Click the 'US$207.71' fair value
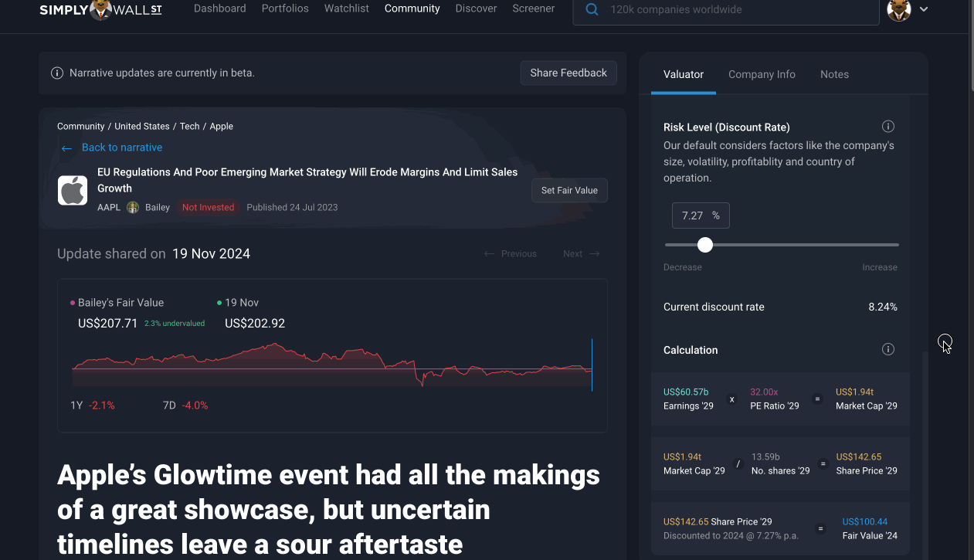 point(108,323)
